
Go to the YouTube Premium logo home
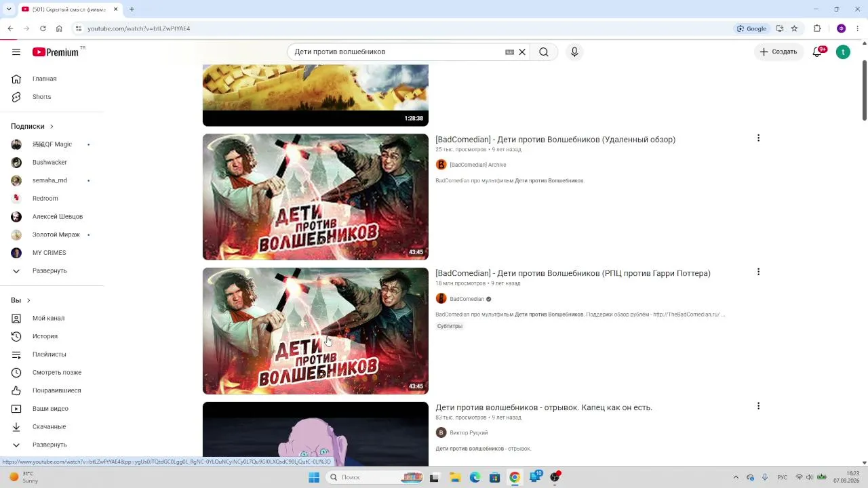tap(56, 52)
